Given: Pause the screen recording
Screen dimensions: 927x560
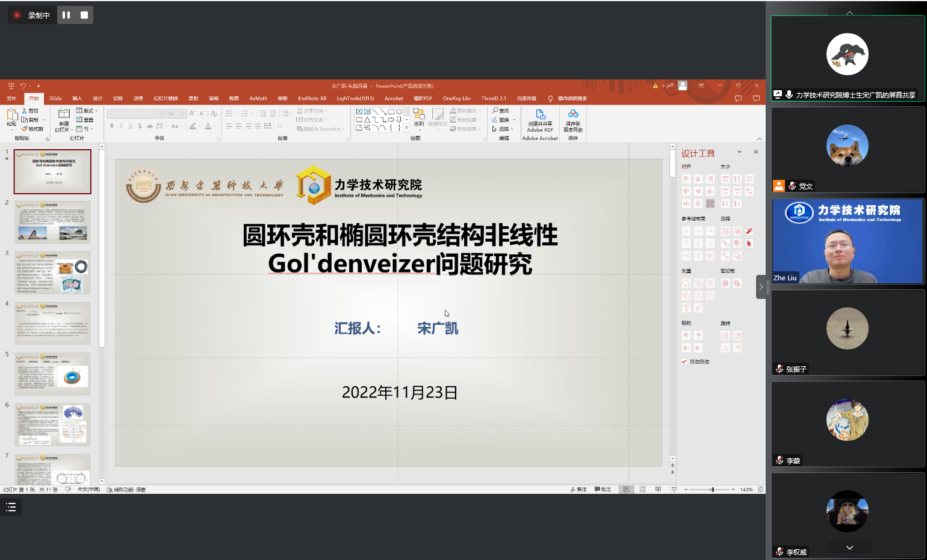Looking at the screenshot, I should (66, 15).
